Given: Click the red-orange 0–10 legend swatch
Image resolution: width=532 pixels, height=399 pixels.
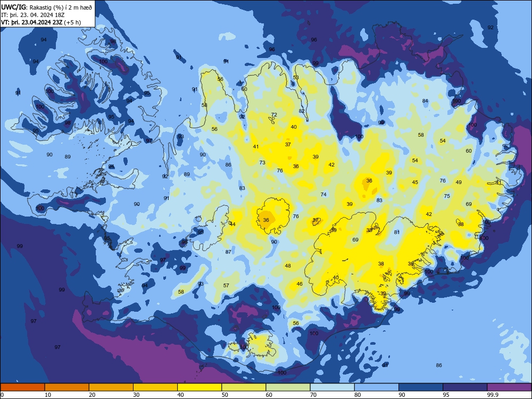Looking at the screenshot, I should pyautogui.click(x=22, y=387).
